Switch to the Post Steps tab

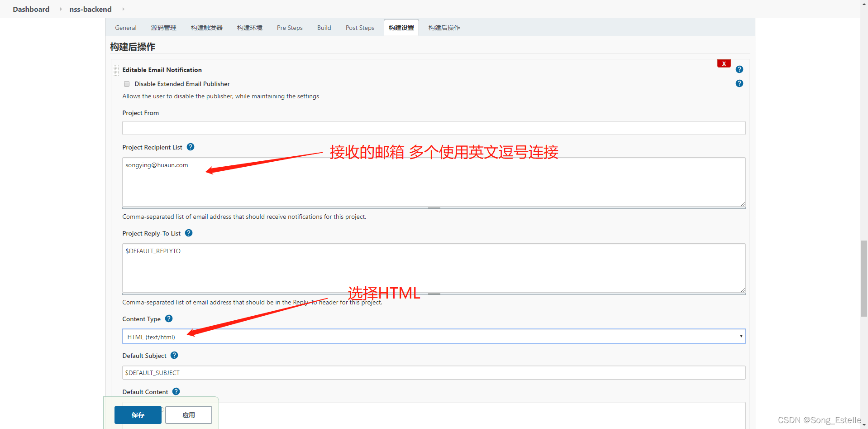pos(360,28)
